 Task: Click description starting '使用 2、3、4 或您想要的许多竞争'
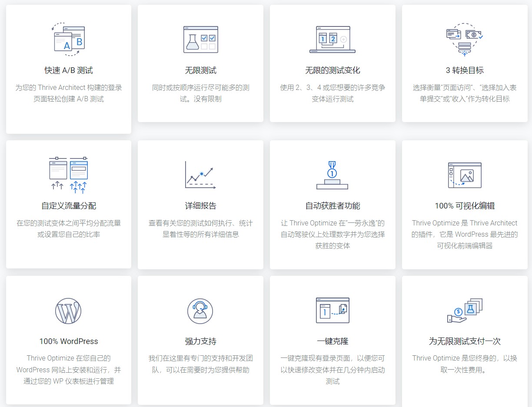click(332, 93)
